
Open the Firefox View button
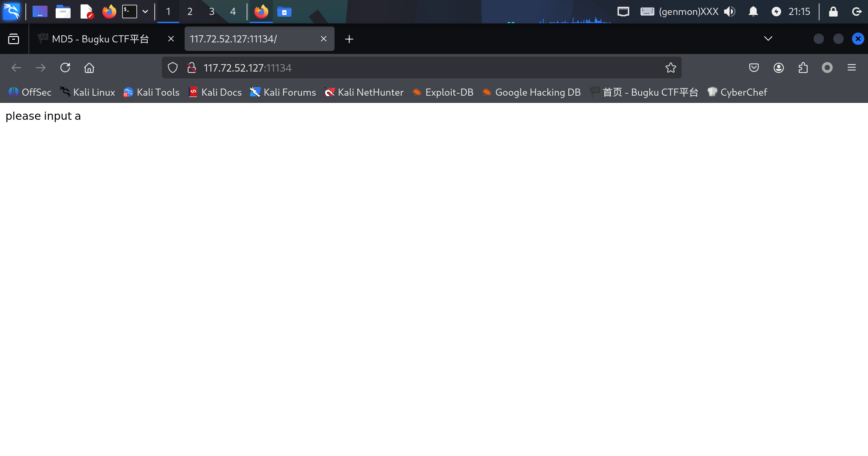[x=14, y=39]
